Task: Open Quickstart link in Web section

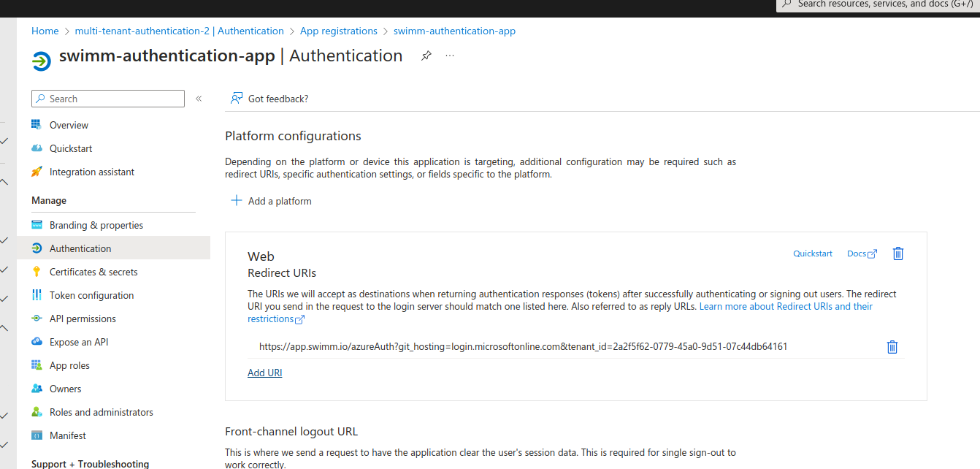Action: point(813,253)
